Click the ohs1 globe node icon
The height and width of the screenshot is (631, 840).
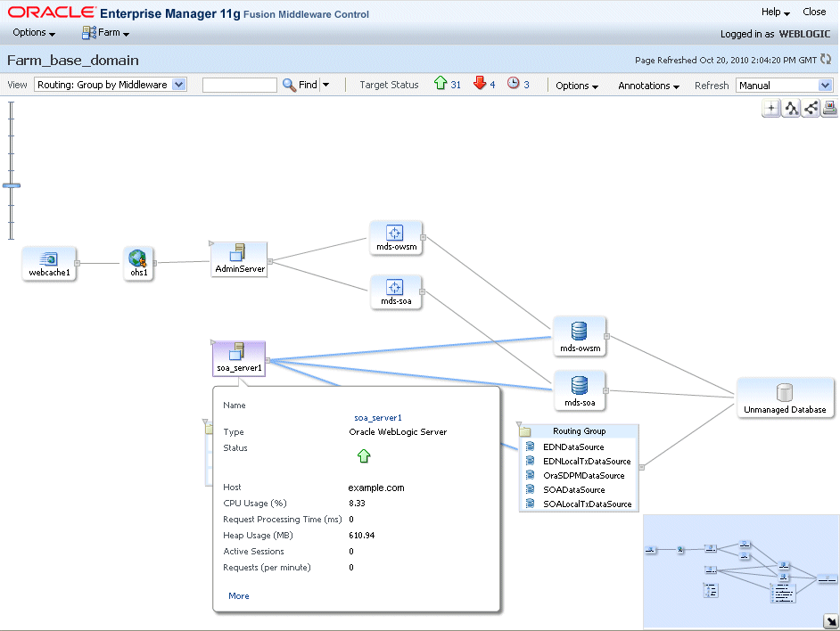[137, 258]
